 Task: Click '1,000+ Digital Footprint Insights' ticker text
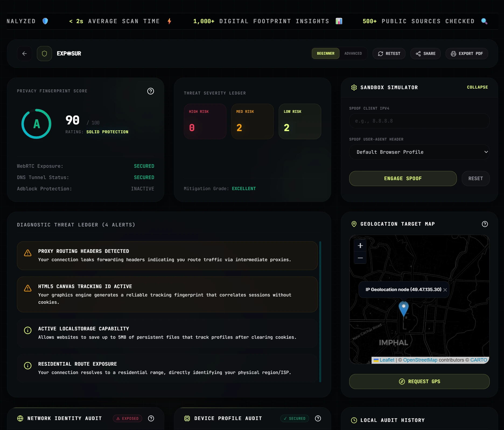click(261, 21)
